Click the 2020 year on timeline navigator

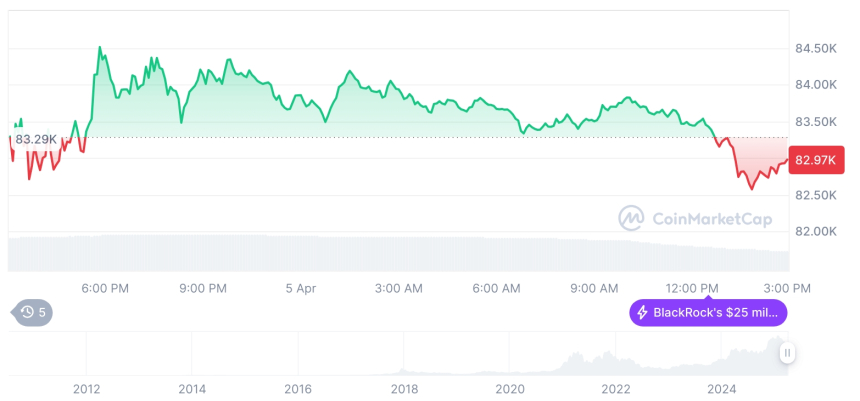point(510,389)
